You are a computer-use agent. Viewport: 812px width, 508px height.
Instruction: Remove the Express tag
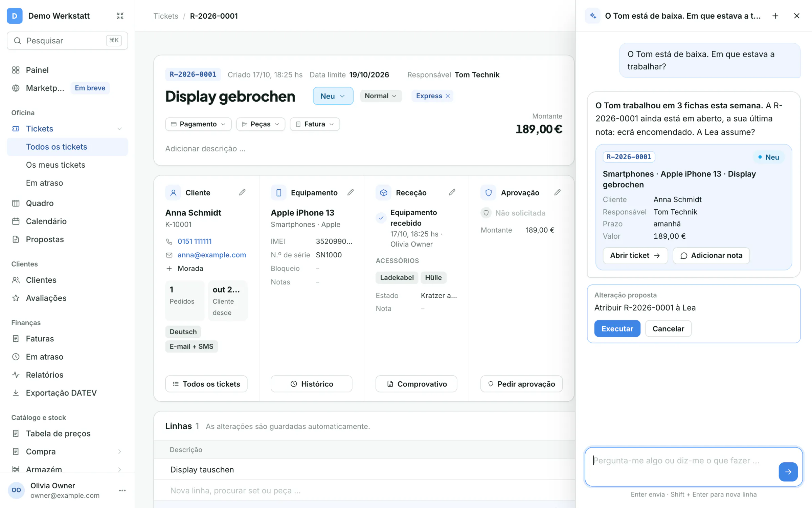(448, 96)
